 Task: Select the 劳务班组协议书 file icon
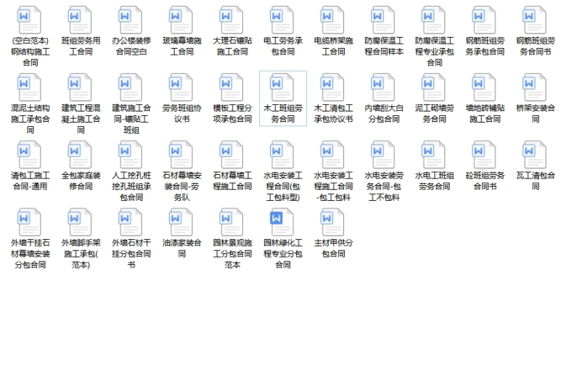181,88
